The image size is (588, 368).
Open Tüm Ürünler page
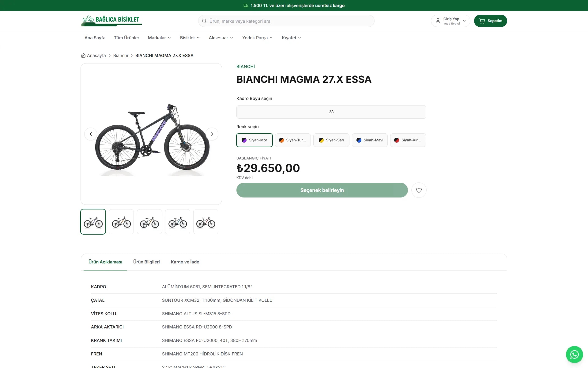(x=126, y=38)
